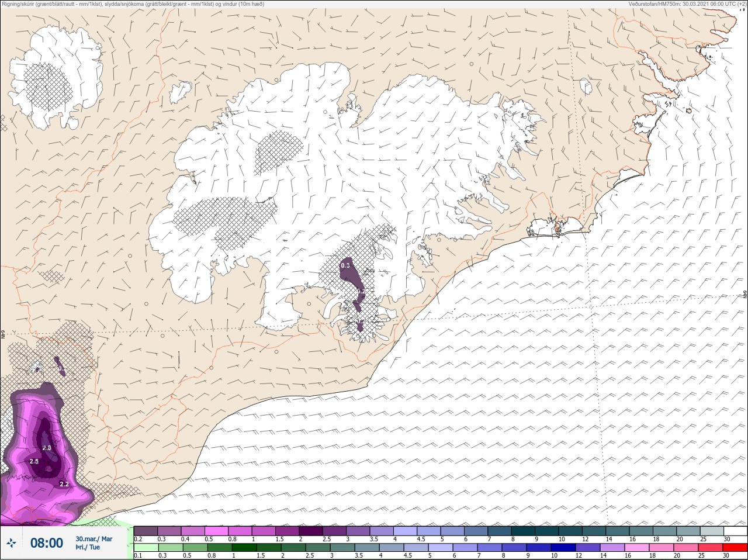Select top legend dark teal swatch 9–10
The height and width of the screenshot is (560, 748).
pyautogui.click(x=548, y=531)
